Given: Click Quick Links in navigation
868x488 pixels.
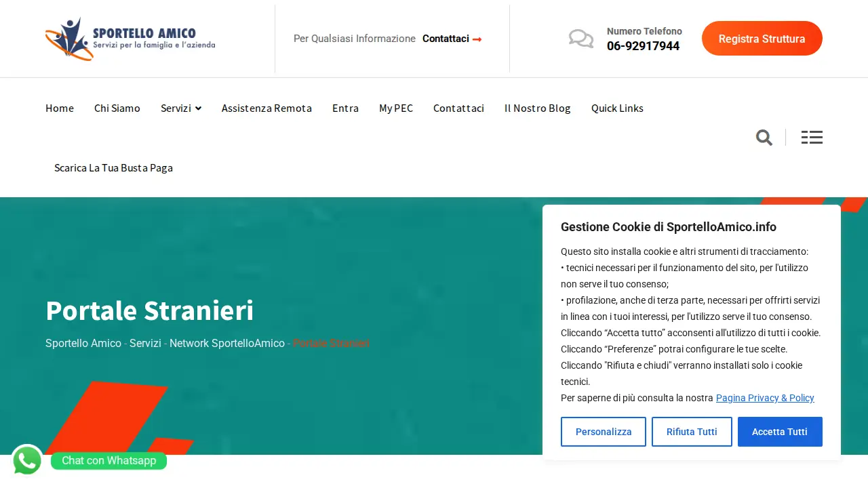Looking at the screenshot, I should click(x=617, y=108).
